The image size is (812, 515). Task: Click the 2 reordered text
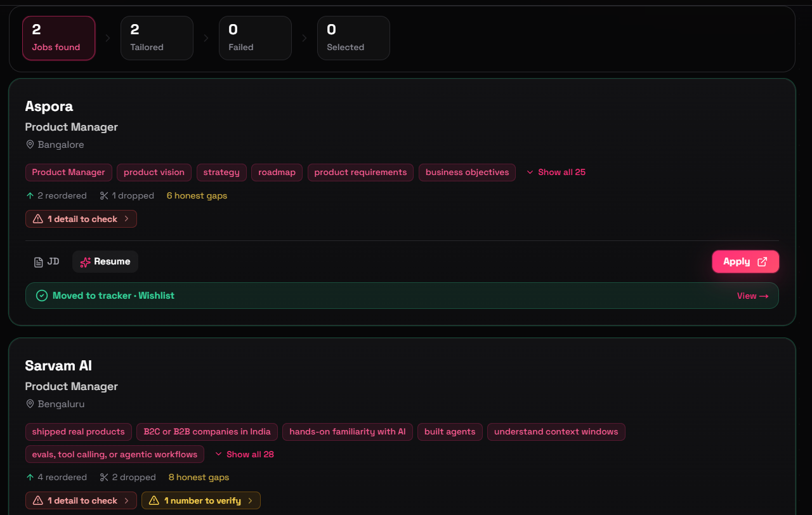click(x=62, y=195)
